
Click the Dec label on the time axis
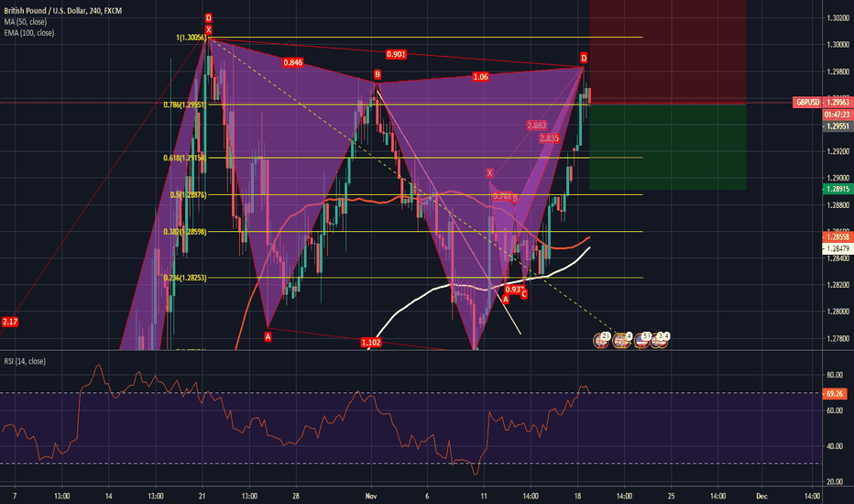(761, 495)
